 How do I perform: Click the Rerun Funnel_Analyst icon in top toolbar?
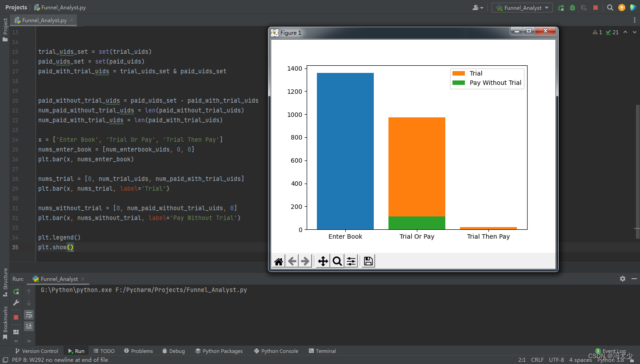click(x=561, y=8)
